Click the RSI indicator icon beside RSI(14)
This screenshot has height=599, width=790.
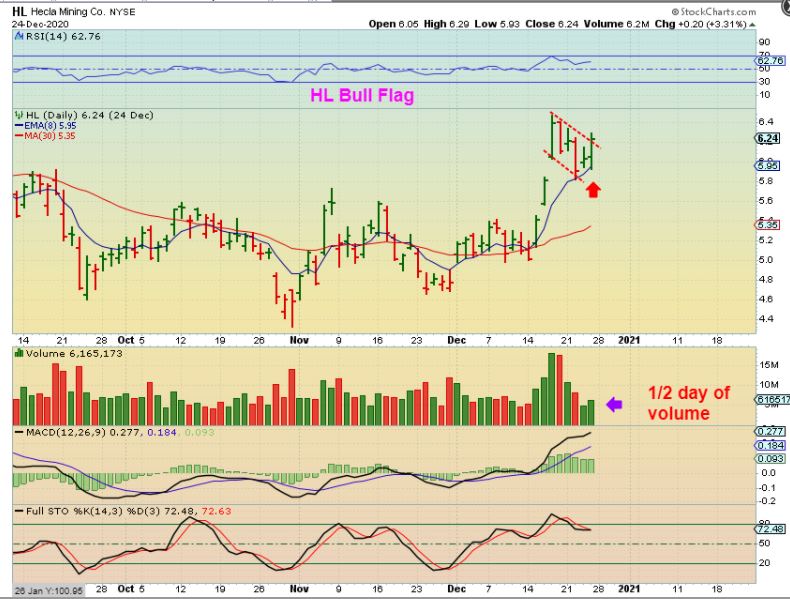[19, 36]
